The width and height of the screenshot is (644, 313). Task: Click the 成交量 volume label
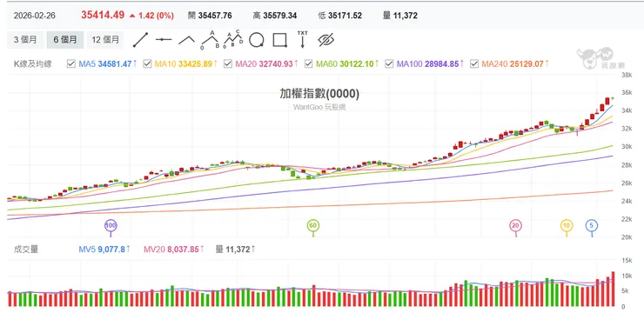coord(26,249)
